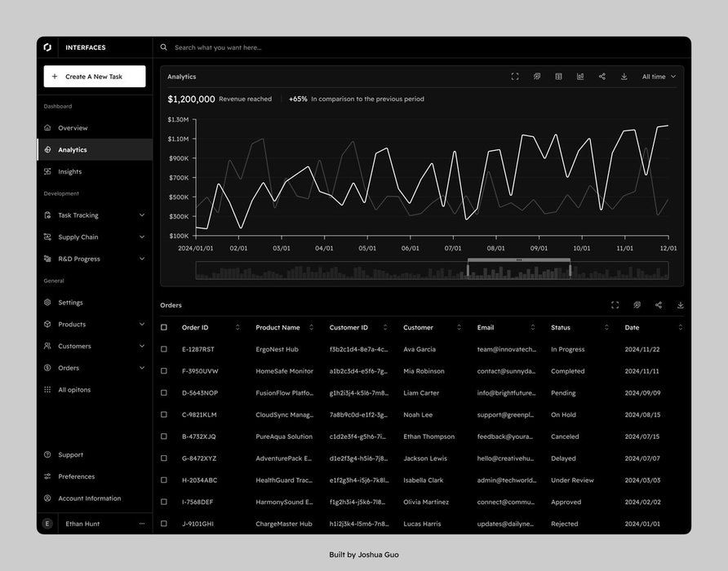
Task: Click the share icon in Analytics panel
Action: 602,77
